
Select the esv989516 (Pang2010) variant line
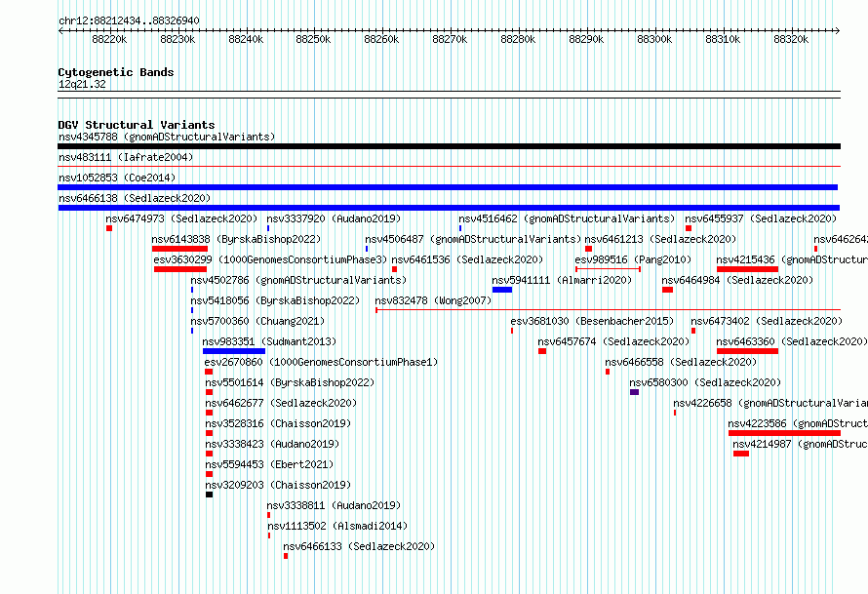(608, 269)
